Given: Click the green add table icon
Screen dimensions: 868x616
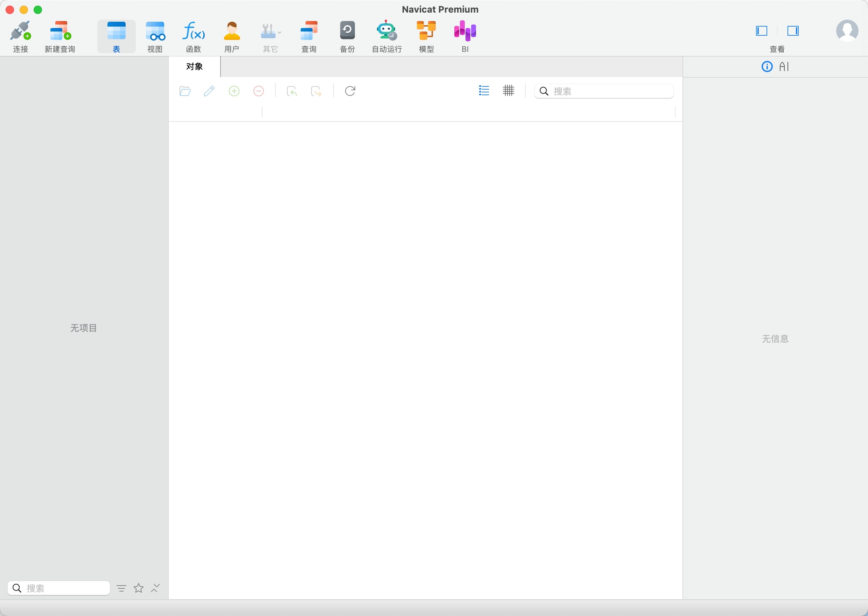Looking at the screenshot, I should (234, 91).
